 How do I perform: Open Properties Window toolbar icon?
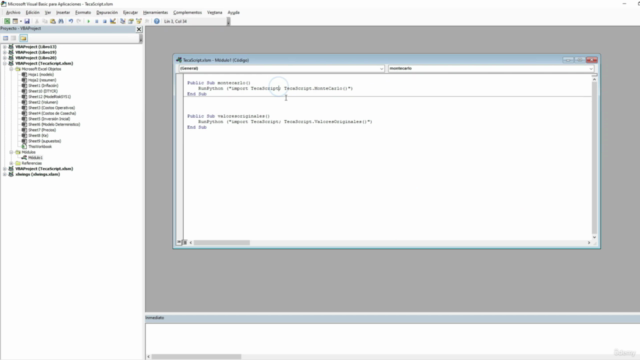(131, 21)
